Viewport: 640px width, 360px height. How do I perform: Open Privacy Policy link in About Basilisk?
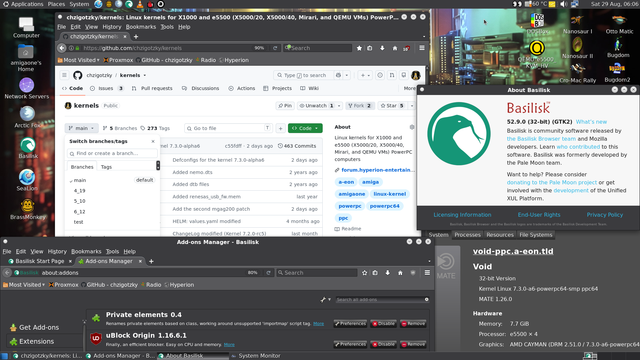tap(604, 215)
